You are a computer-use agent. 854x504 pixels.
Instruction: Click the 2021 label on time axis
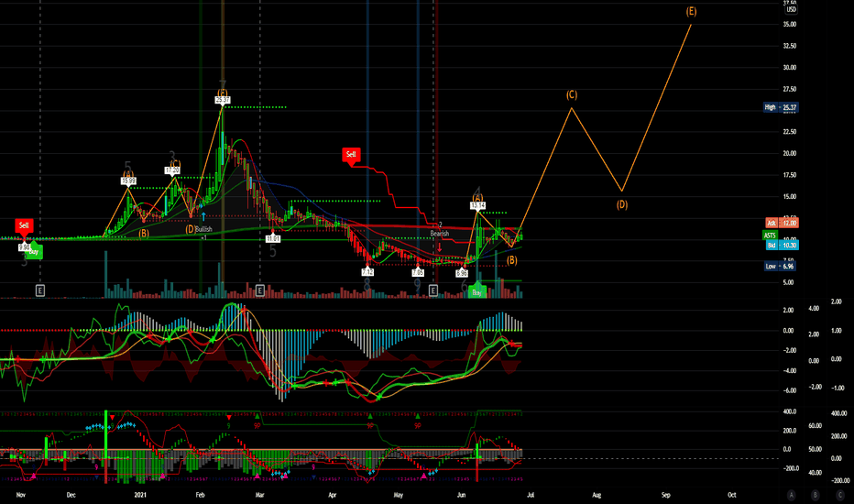click(x=140, y=495)
